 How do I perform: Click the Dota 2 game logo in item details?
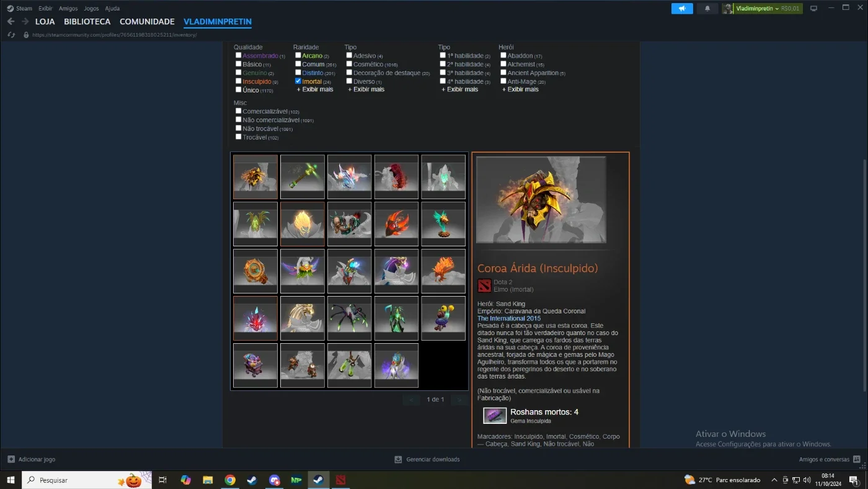pyautogui.click(x=484, y=285)
